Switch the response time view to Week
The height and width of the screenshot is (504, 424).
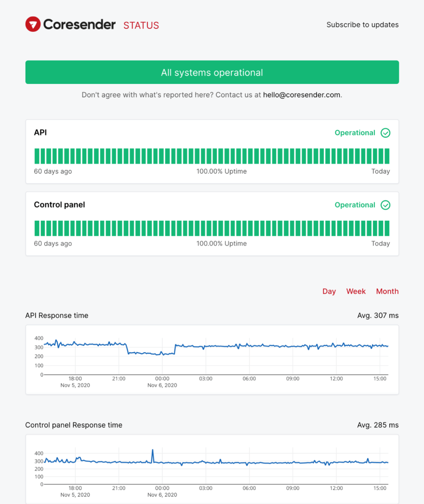[x=356, y=292]
